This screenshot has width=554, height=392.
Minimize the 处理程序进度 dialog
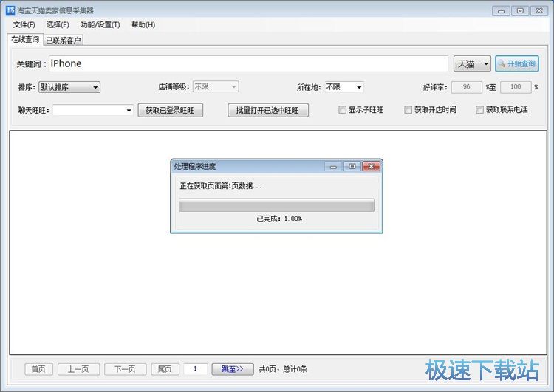coord(333,166)
